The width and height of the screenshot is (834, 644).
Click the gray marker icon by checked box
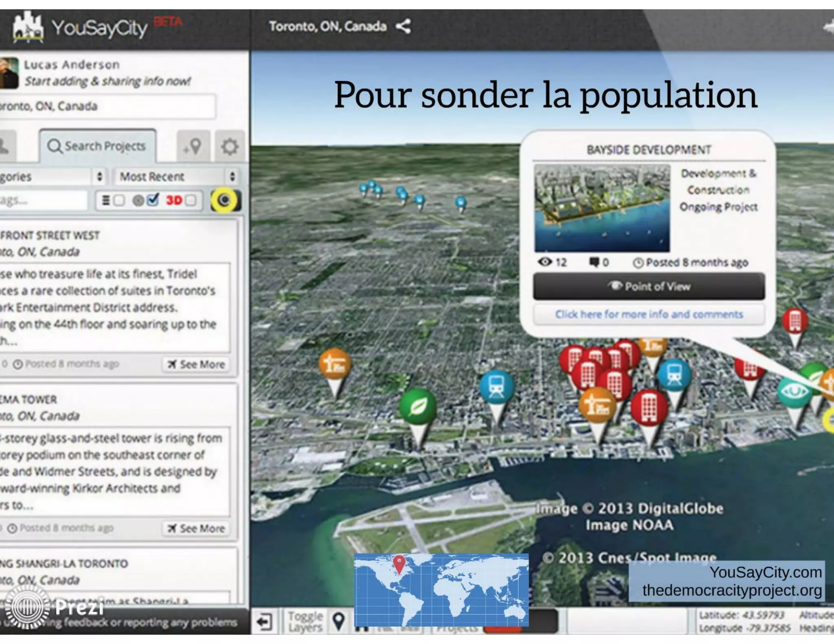(138, 200)
